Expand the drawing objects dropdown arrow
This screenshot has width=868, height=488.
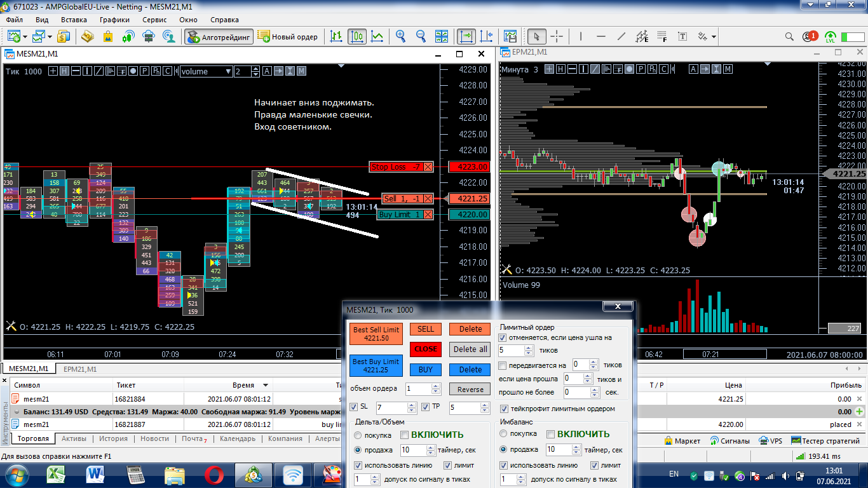(714, 36)
